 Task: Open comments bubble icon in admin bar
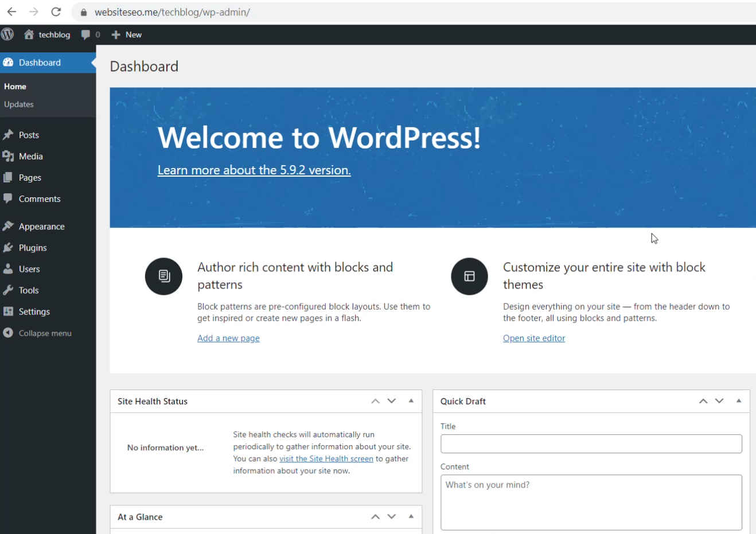86,34
